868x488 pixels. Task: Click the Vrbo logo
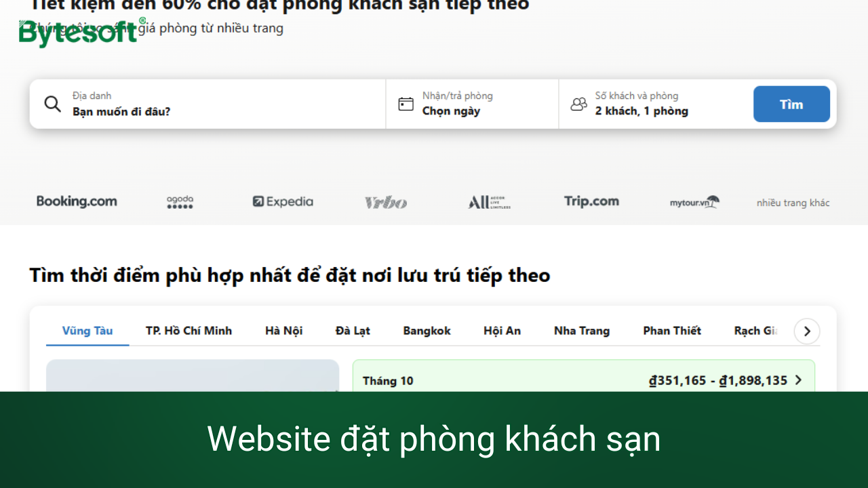tap(385, 201)
